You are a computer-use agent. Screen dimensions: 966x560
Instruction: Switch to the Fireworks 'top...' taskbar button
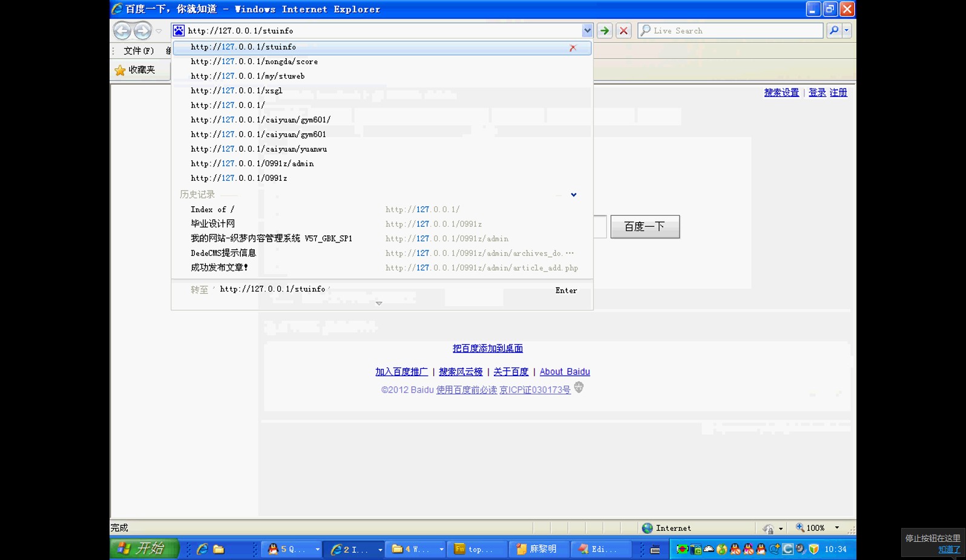click(478, 549)
